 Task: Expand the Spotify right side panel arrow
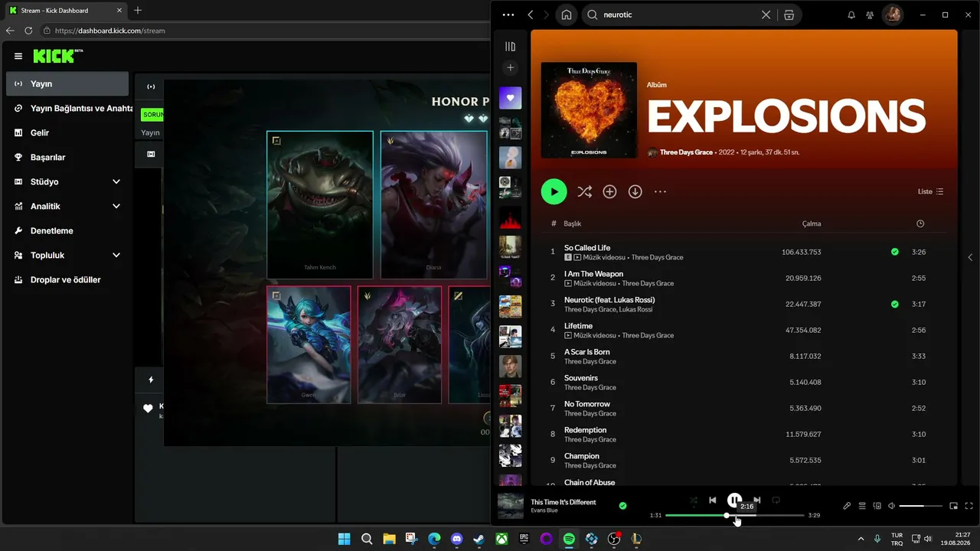tap(970, 257)
